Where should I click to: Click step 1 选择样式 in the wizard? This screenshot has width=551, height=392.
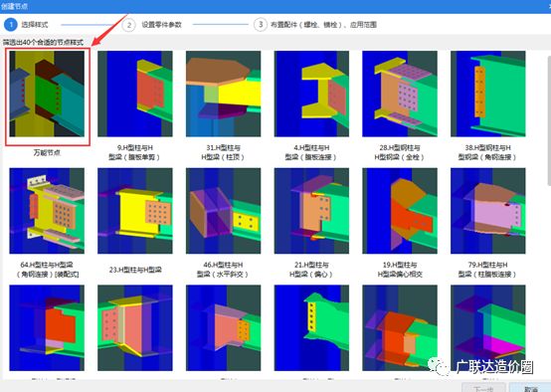(26, 25)
